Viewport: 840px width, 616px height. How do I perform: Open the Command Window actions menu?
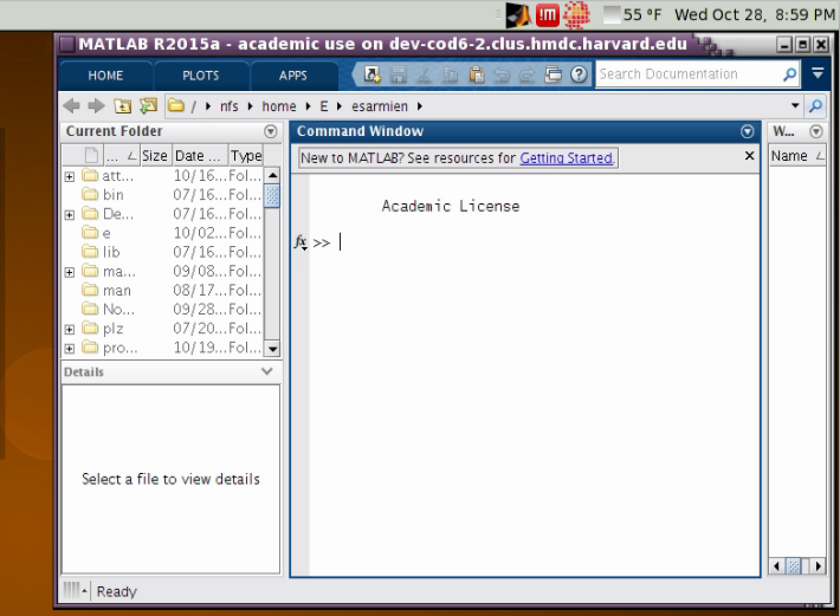747,131
